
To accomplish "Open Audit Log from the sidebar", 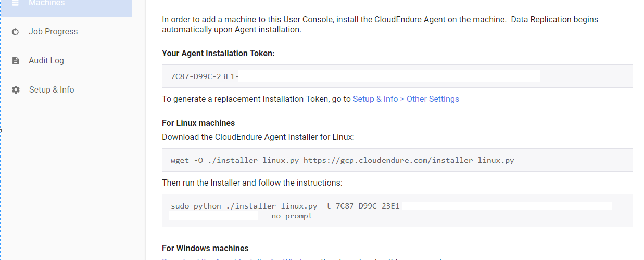I will [x=46, y=61].
